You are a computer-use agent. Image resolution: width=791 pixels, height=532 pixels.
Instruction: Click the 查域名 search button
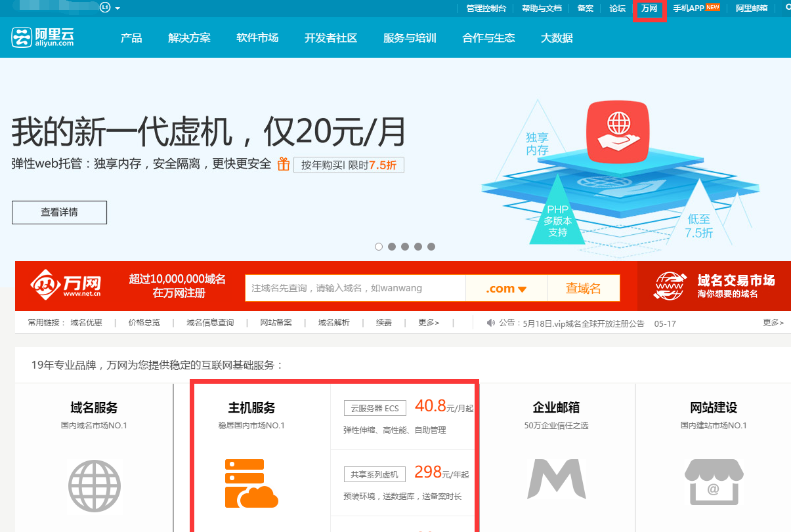click(x=584, y=289)
